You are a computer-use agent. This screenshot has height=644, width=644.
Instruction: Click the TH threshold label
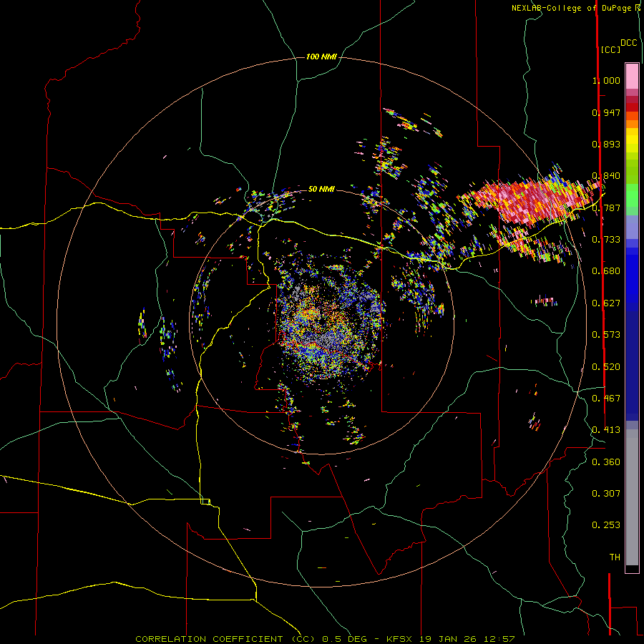pos(615,557)
